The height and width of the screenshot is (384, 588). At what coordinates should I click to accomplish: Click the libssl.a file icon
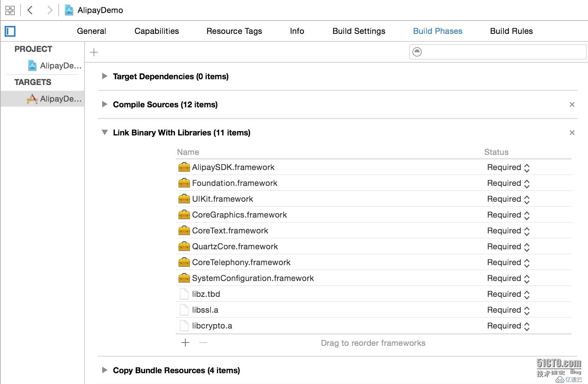pos(184,310)
